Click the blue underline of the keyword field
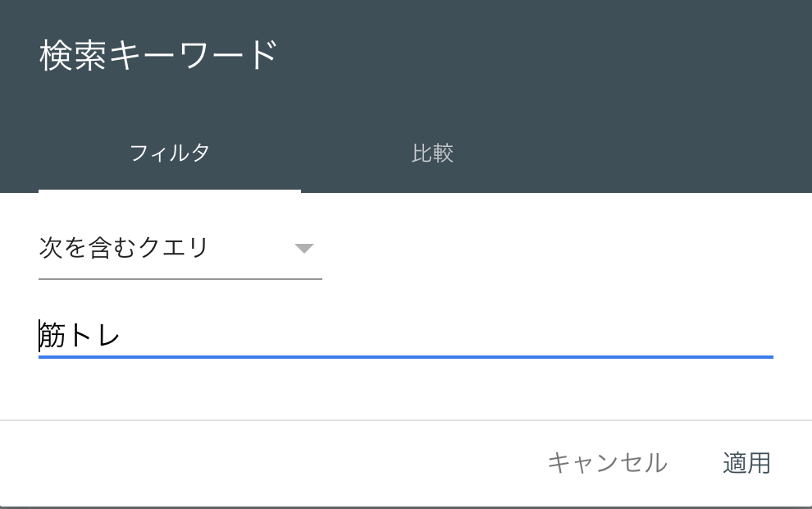812x509 pixels. pyautogui.click(x=405, y=357)
